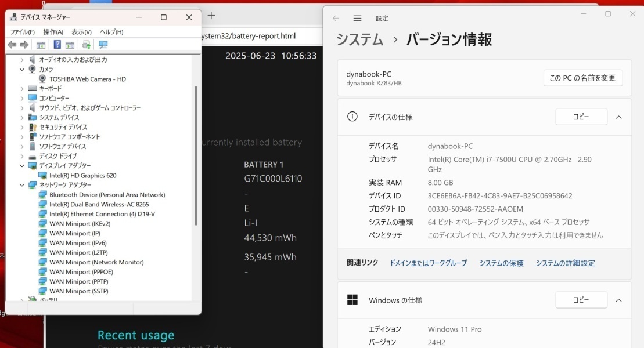Click Device Manager title bar app icon

point(13,17)
